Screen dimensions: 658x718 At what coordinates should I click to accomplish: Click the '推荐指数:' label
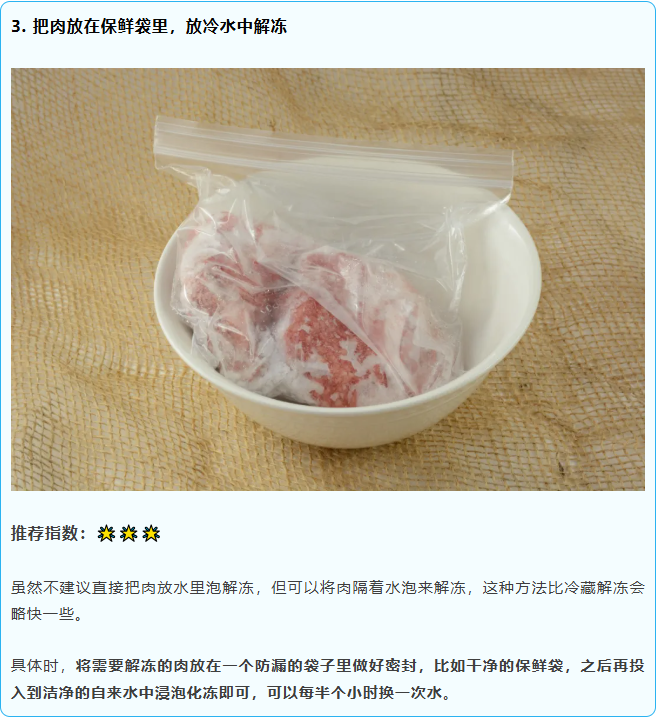49,533
